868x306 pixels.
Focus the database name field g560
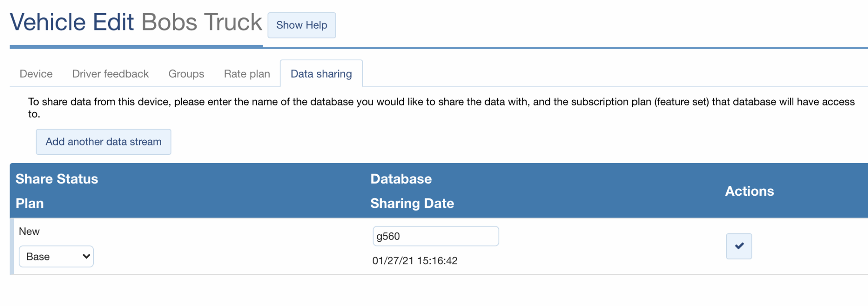[436, 236]
